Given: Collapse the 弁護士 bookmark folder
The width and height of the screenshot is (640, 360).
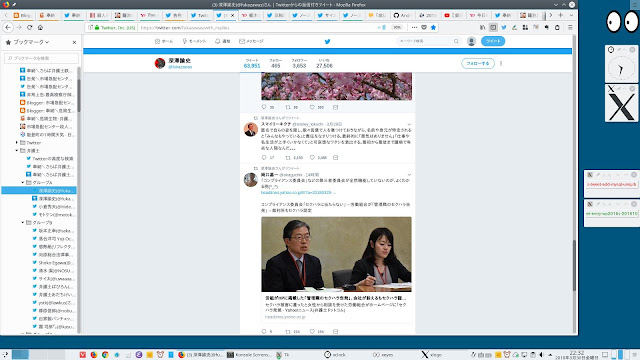Looking at the screenshot, I should point(17,151).
